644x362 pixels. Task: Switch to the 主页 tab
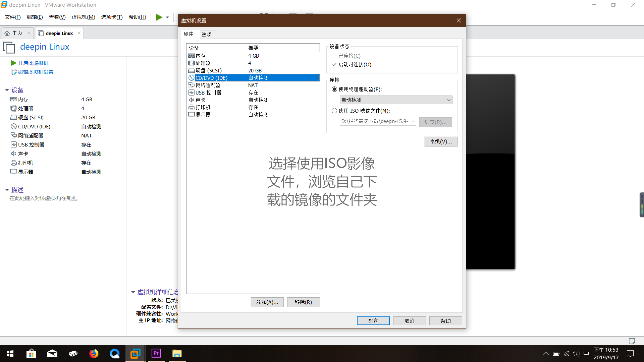17,33
